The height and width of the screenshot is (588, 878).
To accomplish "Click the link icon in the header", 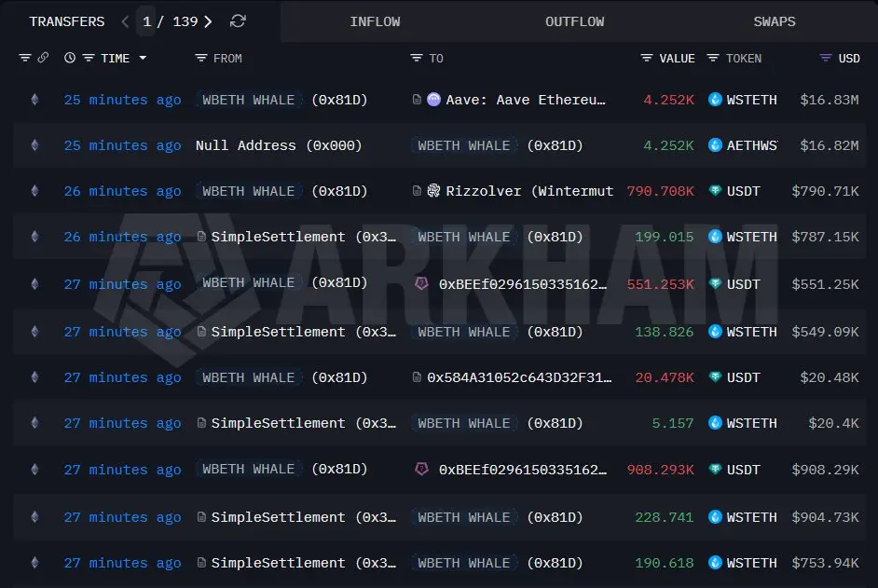I will 43,58.
